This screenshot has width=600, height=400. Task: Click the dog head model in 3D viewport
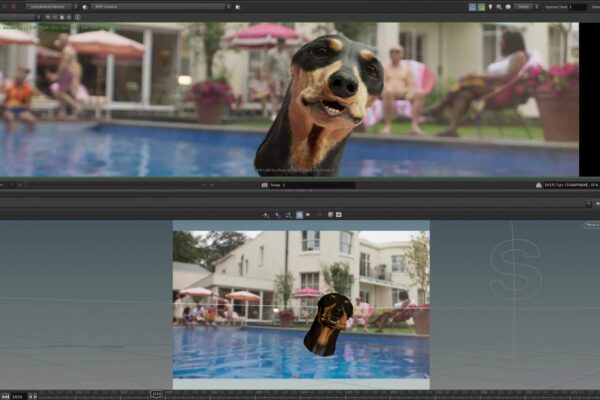[329, 325]
